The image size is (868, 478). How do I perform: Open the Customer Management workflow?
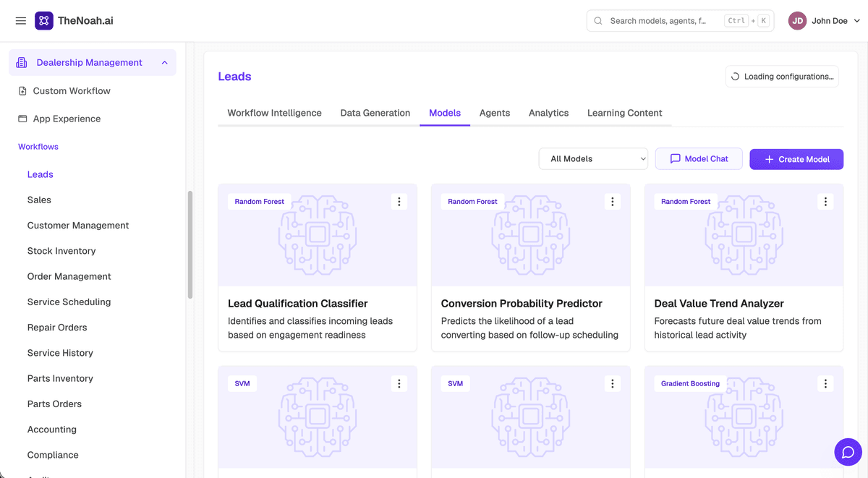78,226
